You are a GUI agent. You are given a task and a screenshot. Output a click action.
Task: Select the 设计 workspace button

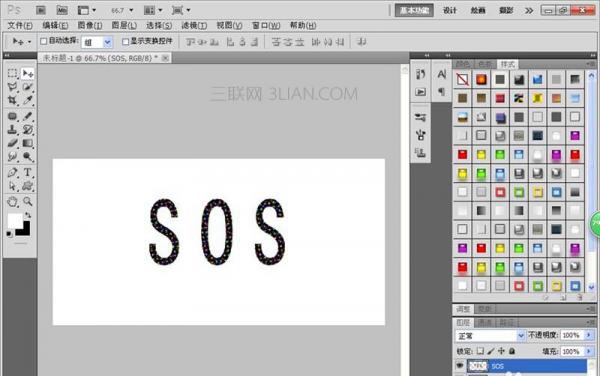(x=450, y=10)
